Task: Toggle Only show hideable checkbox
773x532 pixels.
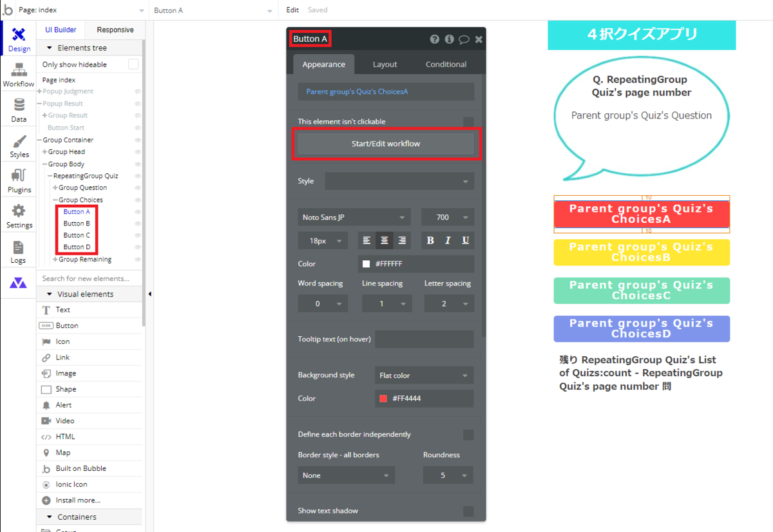Action: [x=133, y=64]
